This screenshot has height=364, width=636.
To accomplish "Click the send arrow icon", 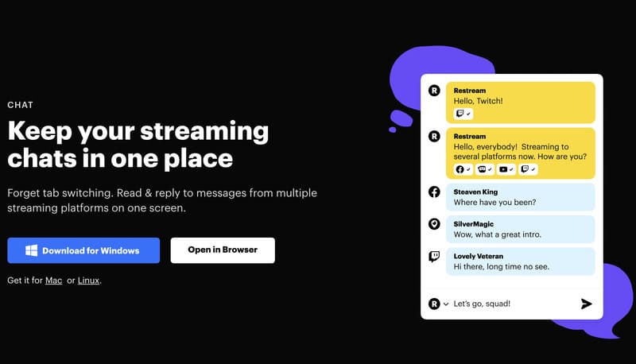I will click(x=586, y=304).
